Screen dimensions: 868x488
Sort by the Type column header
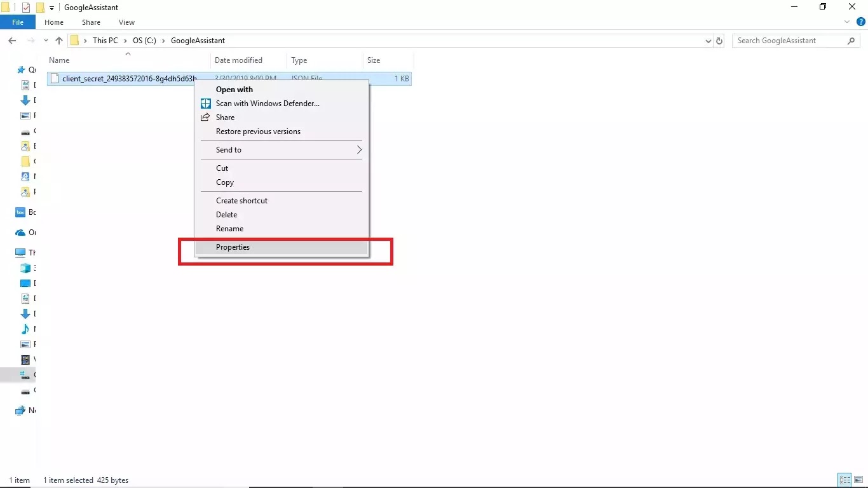(325, 60)
